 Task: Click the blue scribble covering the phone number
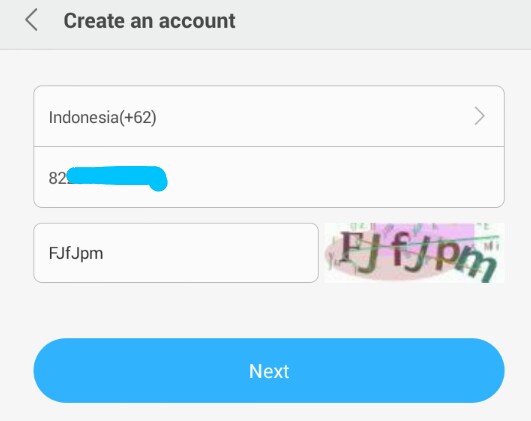click(117, 178)
